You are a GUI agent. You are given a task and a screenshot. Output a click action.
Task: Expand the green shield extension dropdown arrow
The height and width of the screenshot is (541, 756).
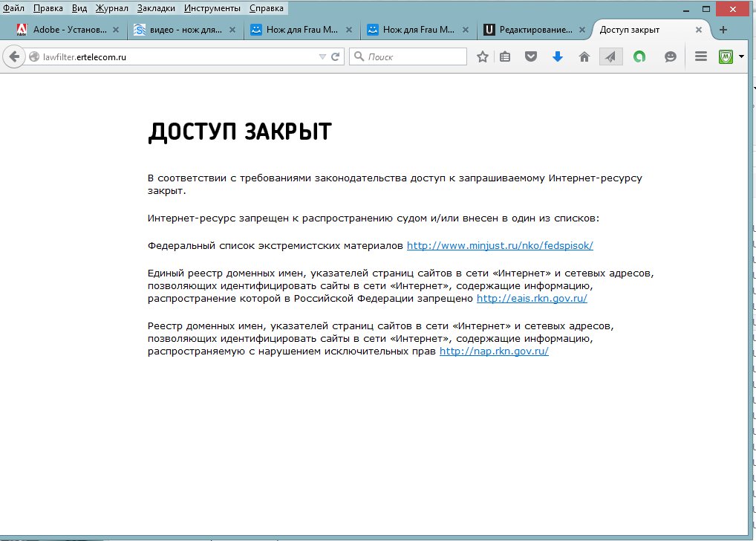coord(741,57)
